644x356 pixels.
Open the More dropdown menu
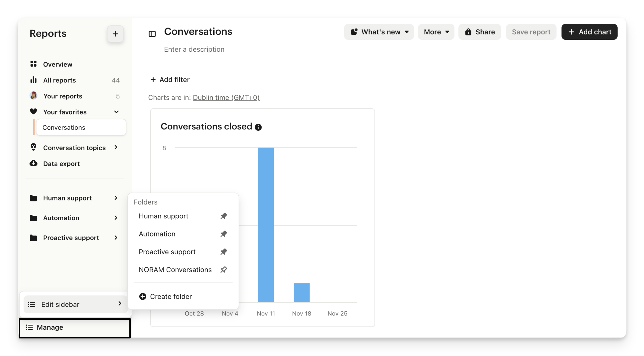point(436,32)
